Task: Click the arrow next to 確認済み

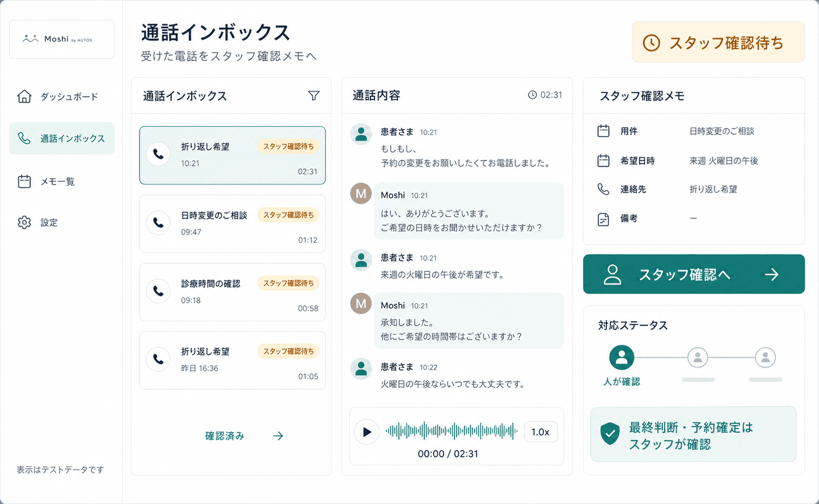Action: pos(278,436)
